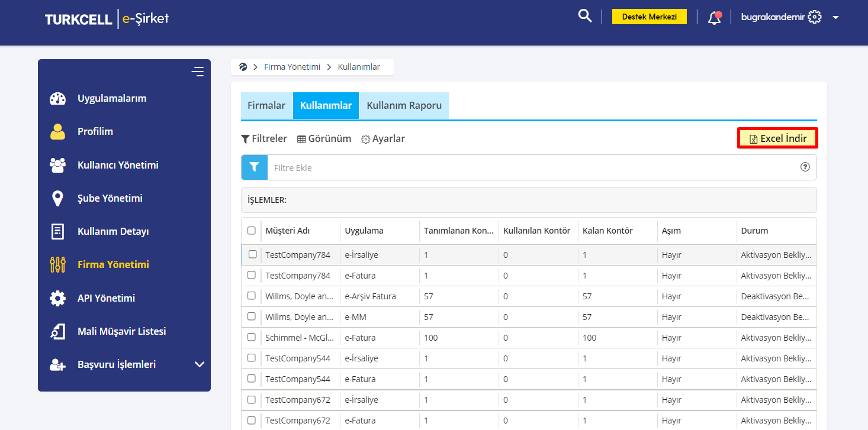Sort by Uygulama column header
The height and width of the screenshot is (430, 868).
pyautogui.click(x=364, y=231)
